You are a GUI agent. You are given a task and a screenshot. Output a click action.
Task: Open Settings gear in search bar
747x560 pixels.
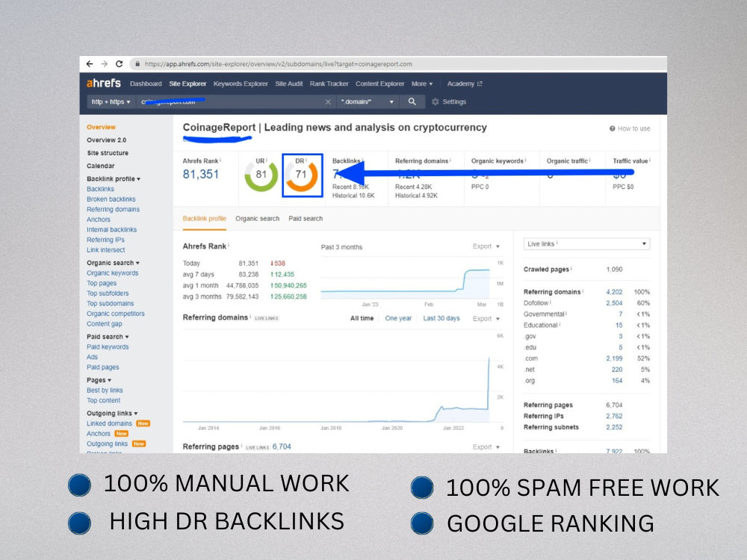coord(448,102)
